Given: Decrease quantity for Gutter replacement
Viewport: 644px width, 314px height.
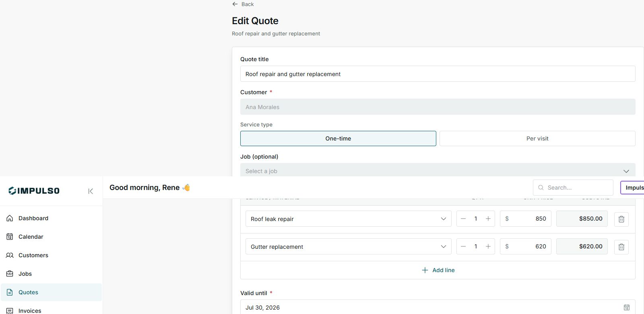Looking at the screenshot, I should point(463,246).
